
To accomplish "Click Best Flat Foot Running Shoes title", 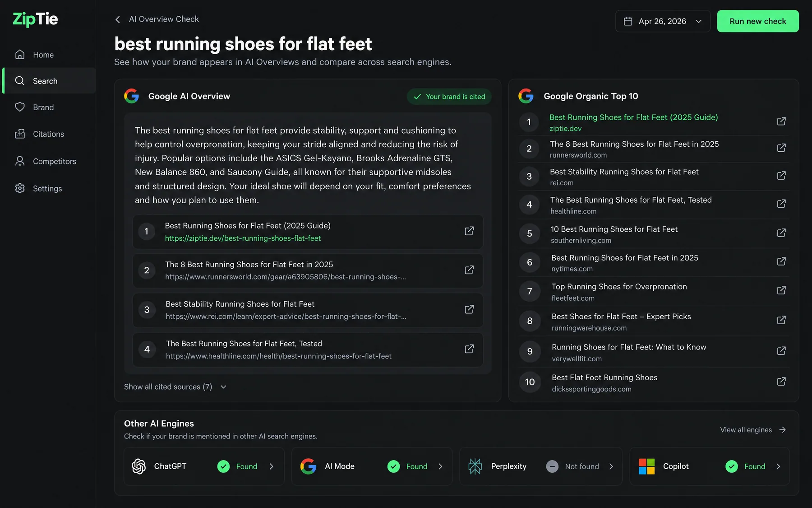I will [x=604, y=378].
